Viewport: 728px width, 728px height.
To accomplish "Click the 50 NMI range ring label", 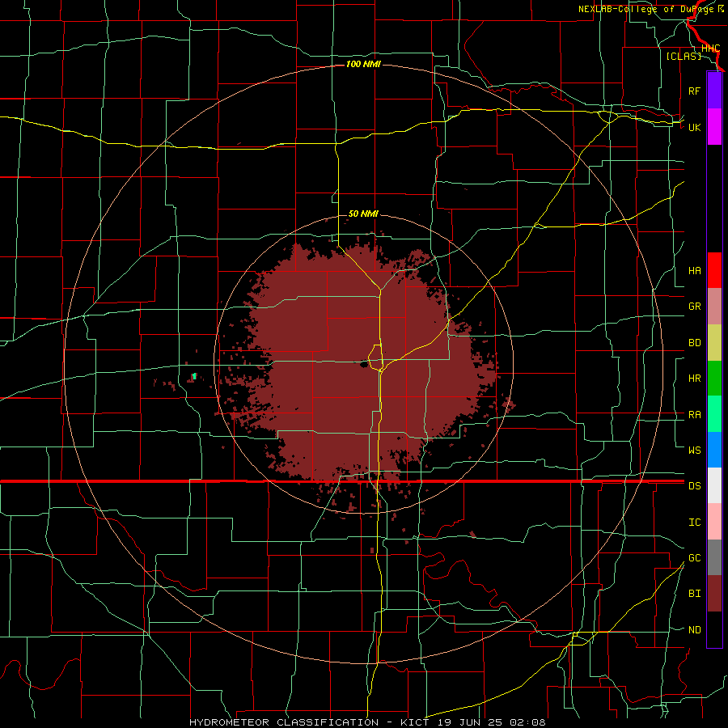I will coord(363,214).
